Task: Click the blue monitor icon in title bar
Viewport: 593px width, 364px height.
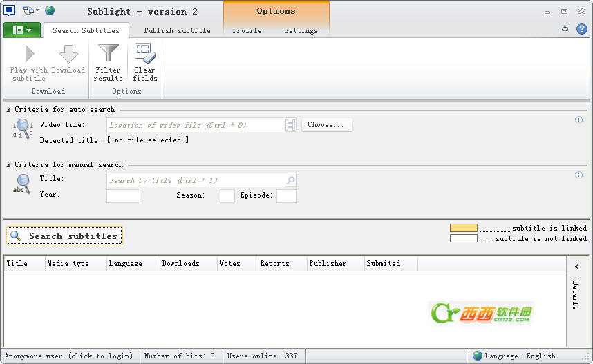Action: [x=9, y=10]
